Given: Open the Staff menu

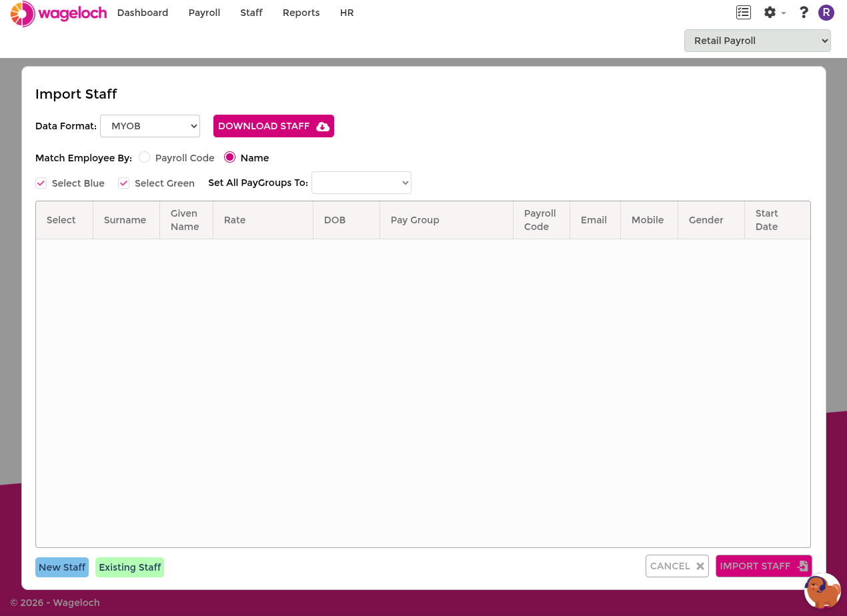Looking at the screenshot, I should [x=251, y=13].
